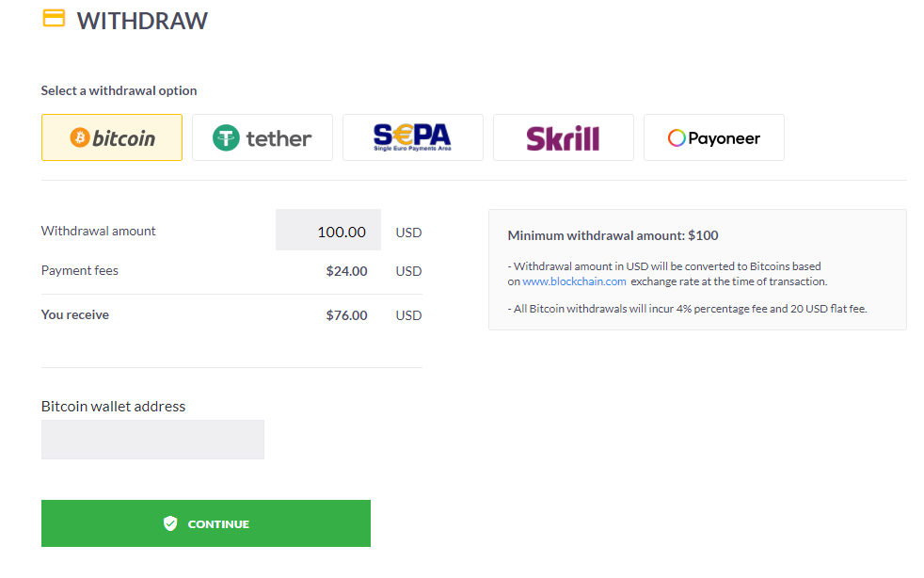Click the shield checkmark icon on Continue
924x578 pixels.
170,523
